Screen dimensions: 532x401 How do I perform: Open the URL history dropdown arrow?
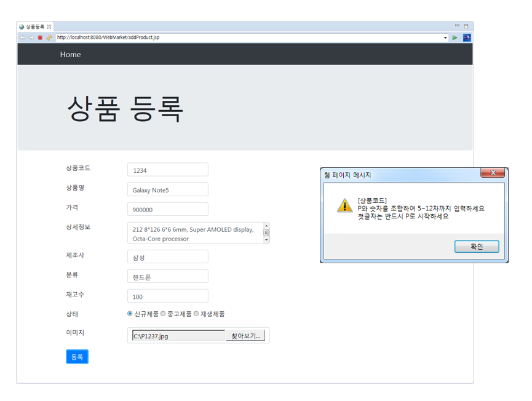click(x=445, y=38)
